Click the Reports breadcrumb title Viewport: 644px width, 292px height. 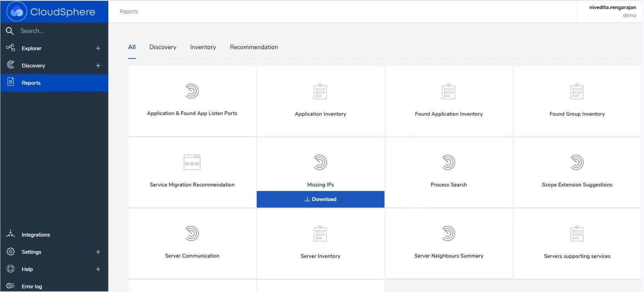(129, 12)
